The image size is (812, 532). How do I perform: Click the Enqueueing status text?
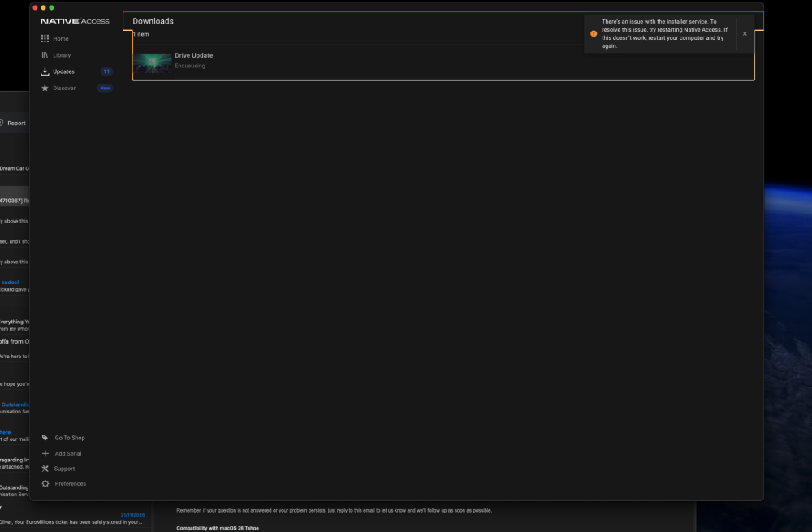click(x=190, y=66)
